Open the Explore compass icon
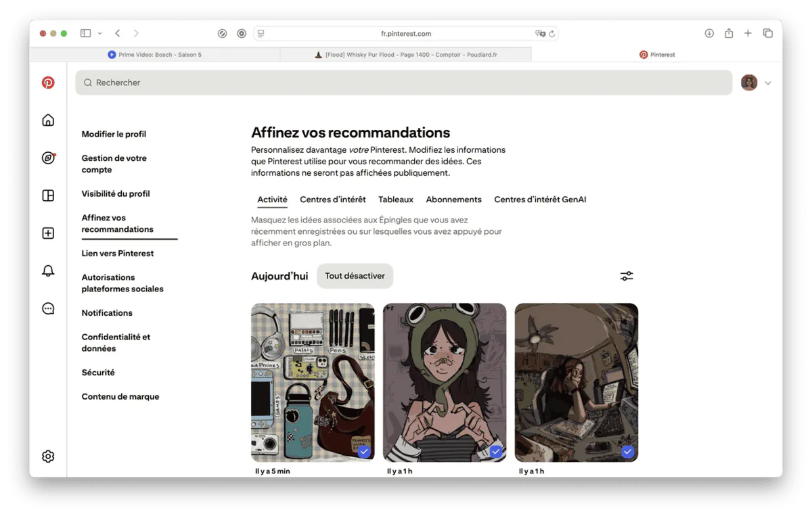 coord(48,158)
